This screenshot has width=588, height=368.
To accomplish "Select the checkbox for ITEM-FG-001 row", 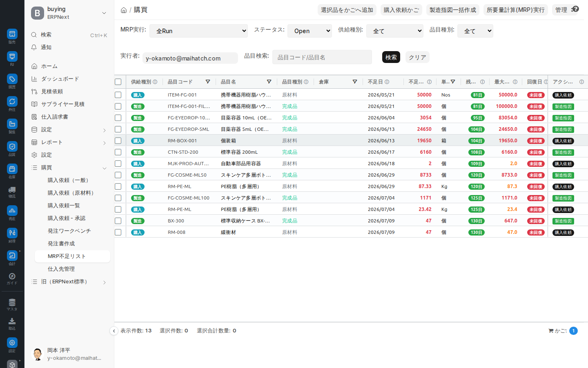I will click(x=118, y=95).
